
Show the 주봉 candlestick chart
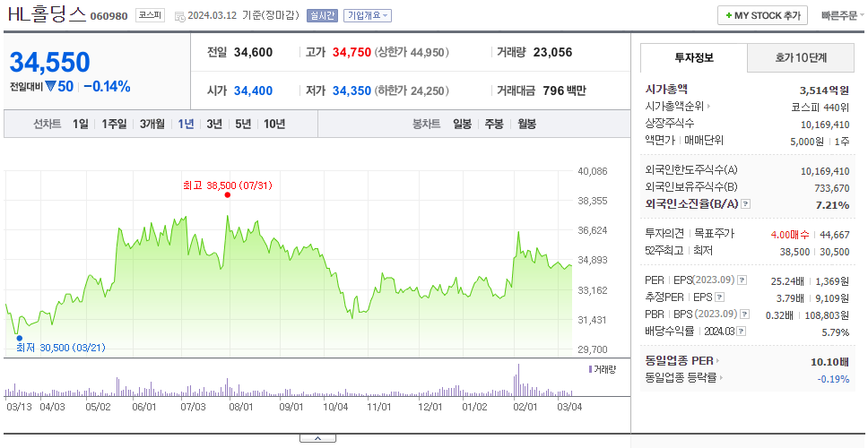494,124
